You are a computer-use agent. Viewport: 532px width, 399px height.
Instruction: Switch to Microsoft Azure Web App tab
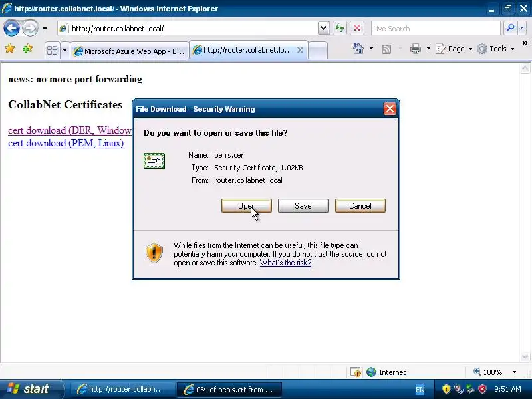[129, 51]
